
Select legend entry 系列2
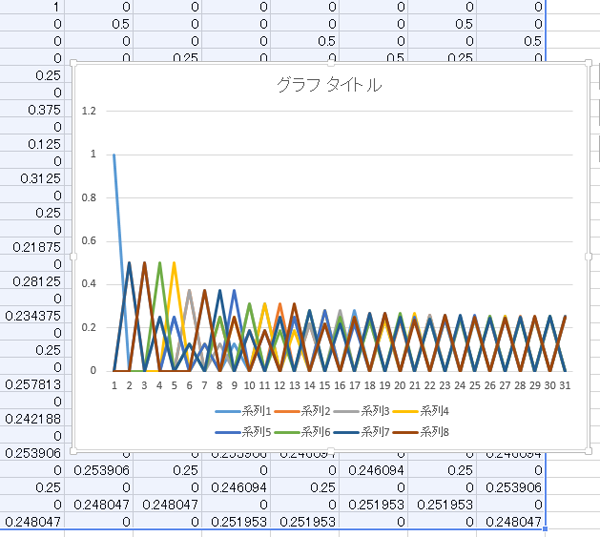tap(302, 411)
